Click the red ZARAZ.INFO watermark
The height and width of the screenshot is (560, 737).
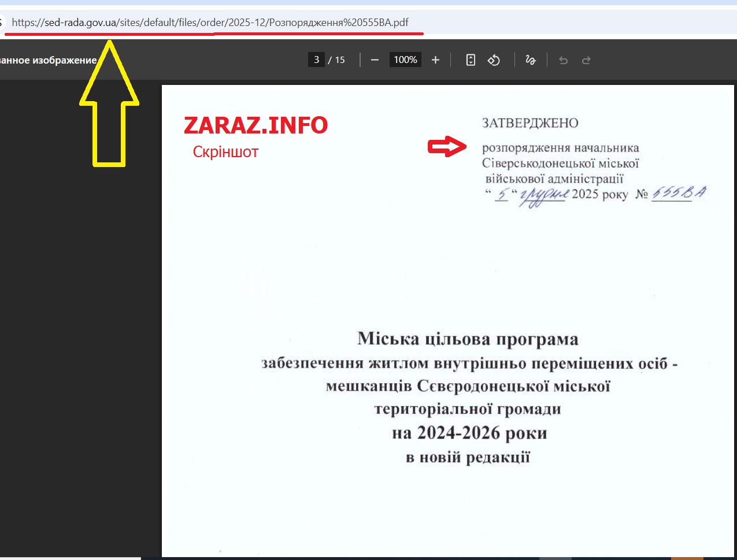[x=255, y=125]
